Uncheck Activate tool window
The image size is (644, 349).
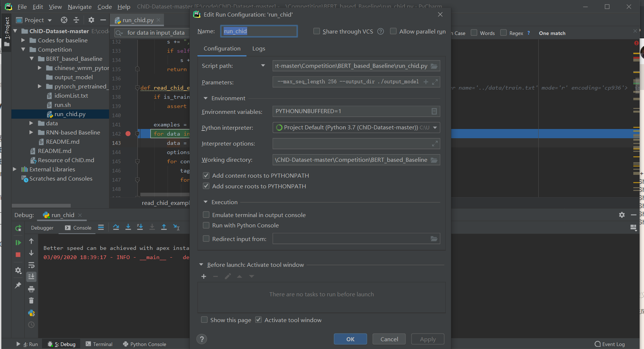point(259,320)
